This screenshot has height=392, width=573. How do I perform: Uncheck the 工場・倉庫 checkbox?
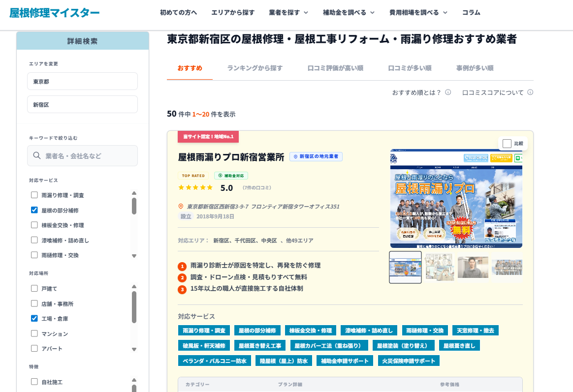click(34, 318)
